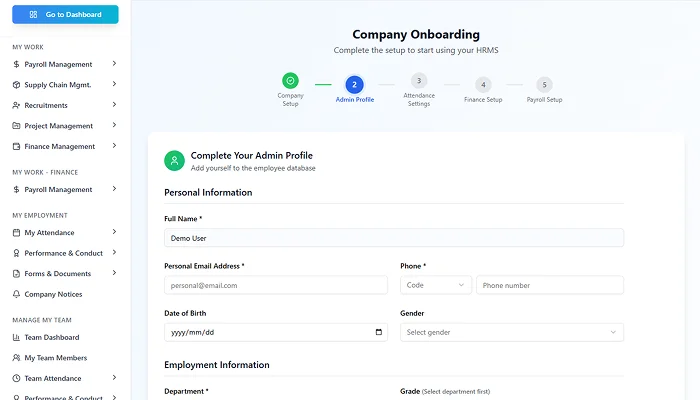Click the Company Notices bell icon
This screenshot has height=400, width=700.
[16, 294]
